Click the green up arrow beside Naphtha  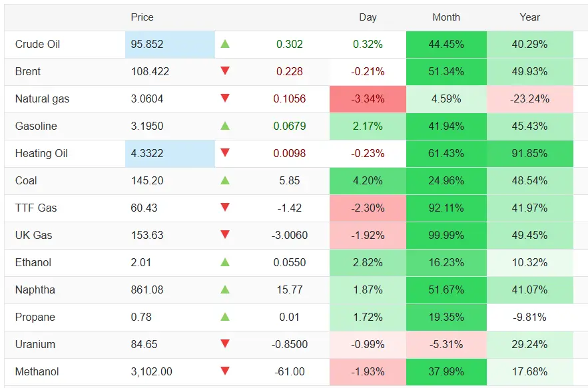(225, 290)
